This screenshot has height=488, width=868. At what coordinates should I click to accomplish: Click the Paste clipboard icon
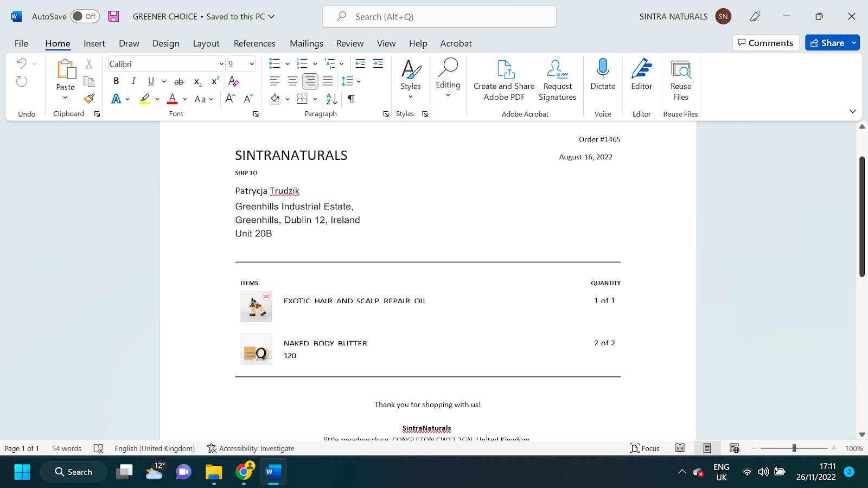tap(66, 69)
